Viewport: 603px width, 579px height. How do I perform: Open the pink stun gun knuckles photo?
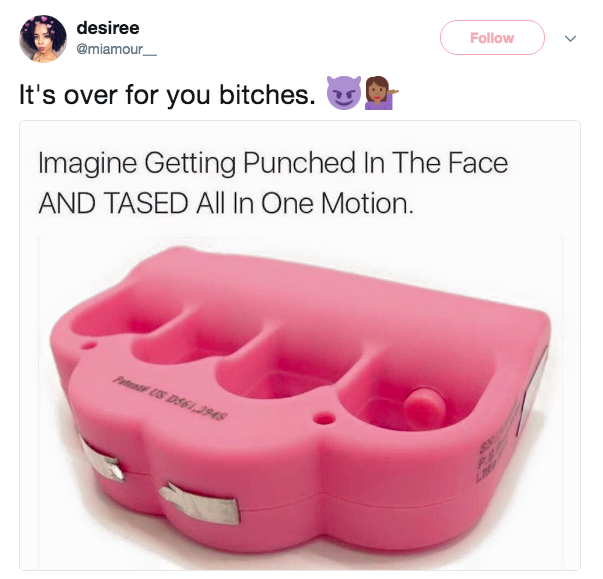[300, 402]
